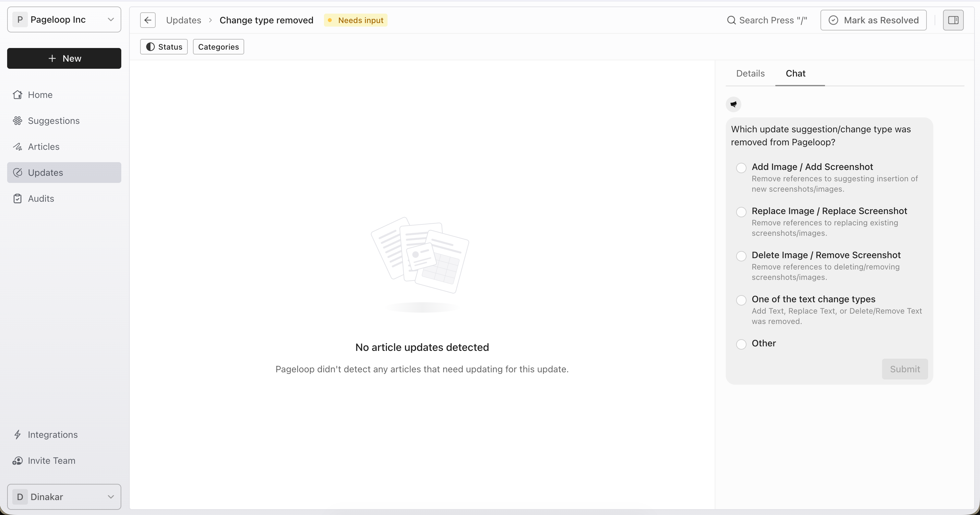Open Integrations in the sidebar
The image size is (980, 515).
click(x=64, y=435)
